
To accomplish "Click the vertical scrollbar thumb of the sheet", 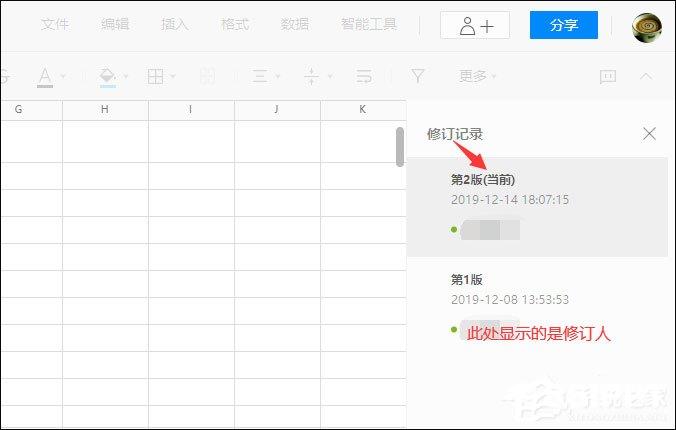I will 400,147.
